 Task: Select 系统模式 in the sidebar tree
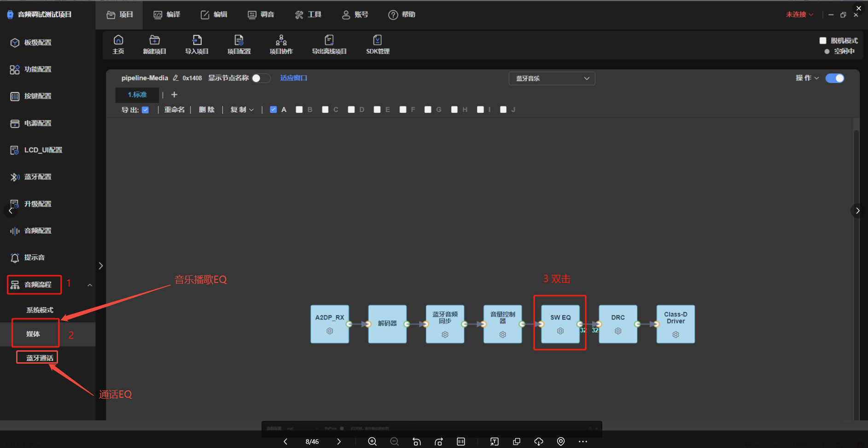tap(40, 310)
